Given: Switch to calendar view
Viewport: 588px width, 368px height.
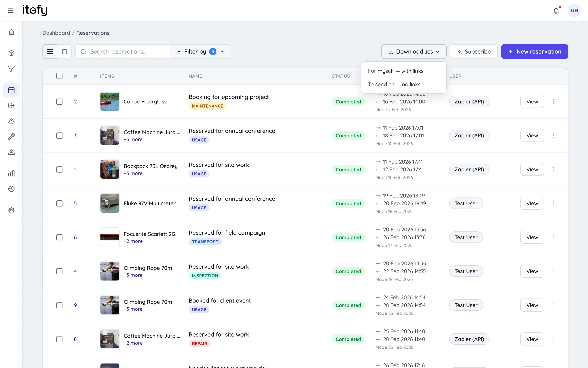Looking at the screenshot, I should pos(64,52).
